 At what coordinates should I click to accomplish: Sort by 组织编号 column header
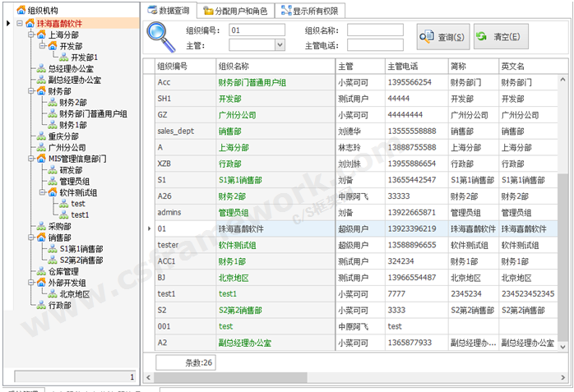(x=186, y=67)
